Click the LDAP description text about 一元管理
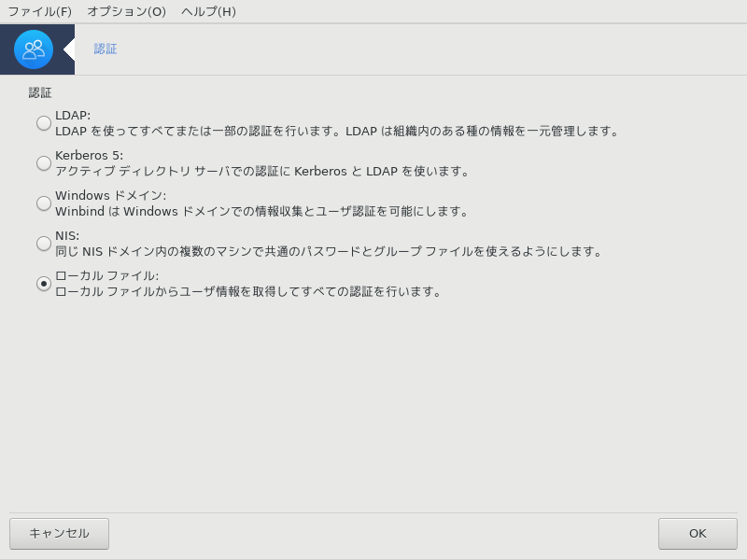The width and height of the screenshot is (747, 560). pos(337,131)
